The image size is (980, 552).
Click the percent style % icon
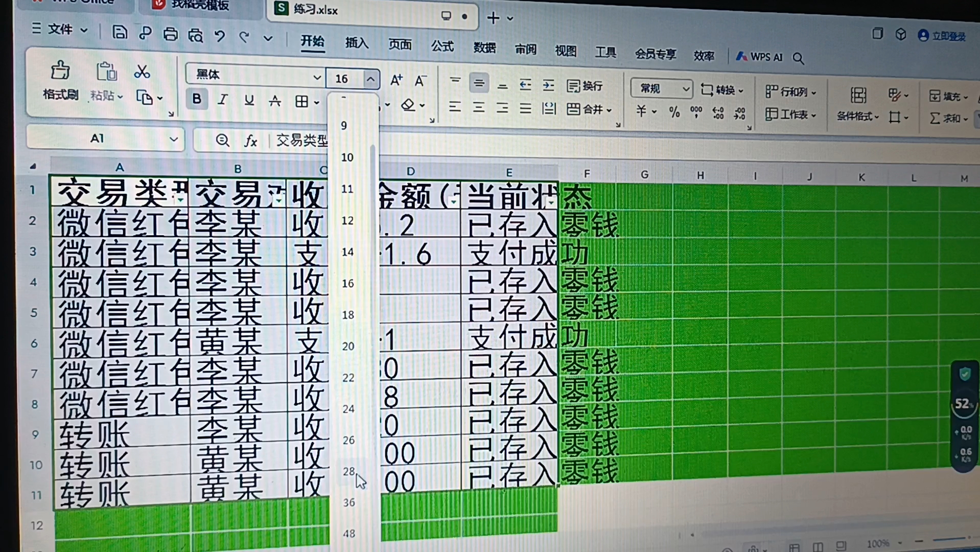point(674,112)
